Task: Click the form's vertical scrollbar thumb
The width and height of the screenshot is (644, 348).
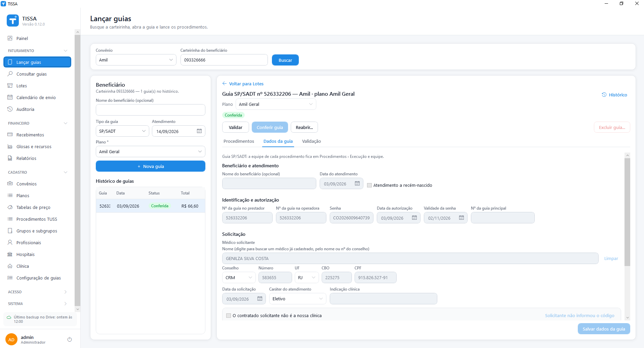Action: pos(627,212)
